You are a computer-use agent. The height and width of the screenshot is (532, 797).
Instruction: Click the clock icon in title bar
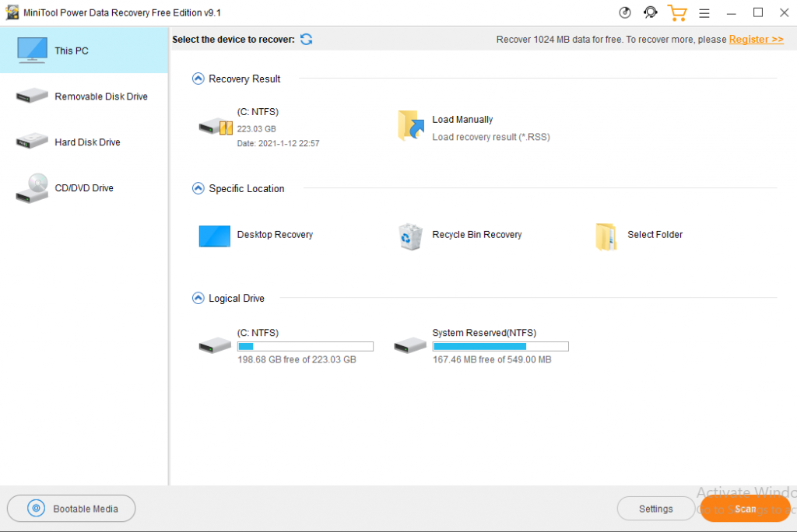tap(625, 12)
